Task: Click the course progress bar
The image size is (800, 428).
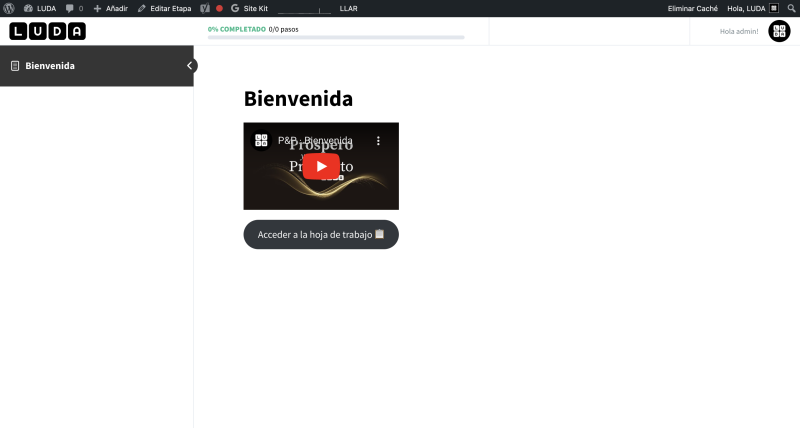Action: 336,37
